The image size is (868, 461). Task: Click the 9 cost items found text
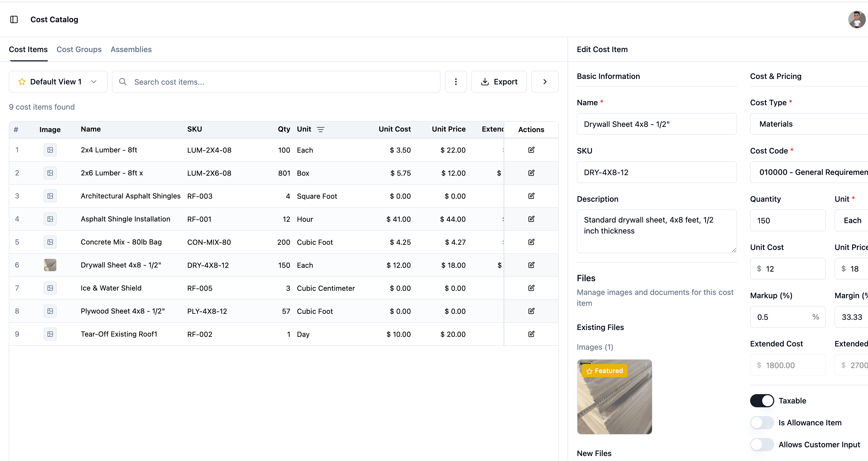(x=42, y=107)
